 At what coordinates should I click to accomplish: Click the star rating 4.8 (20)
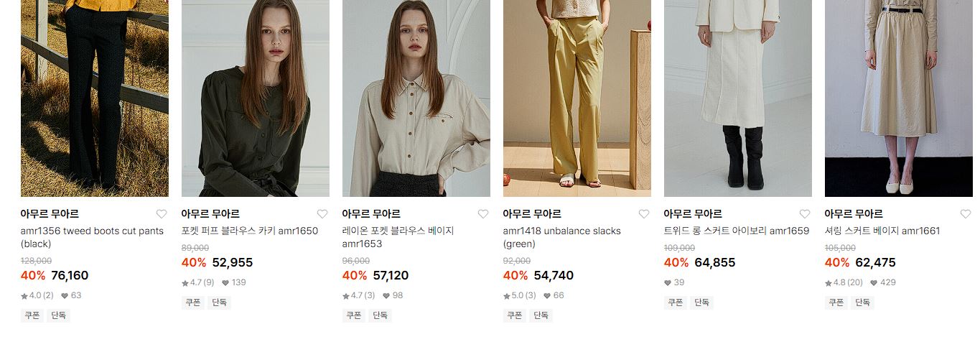coord(844,282)
